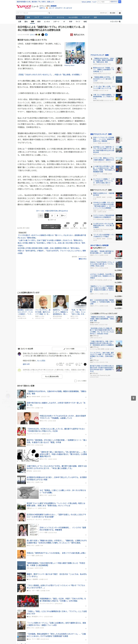This screenshot has width=138, height=644.
Task: Select the エンタメ category
Action: click(47, 21)
